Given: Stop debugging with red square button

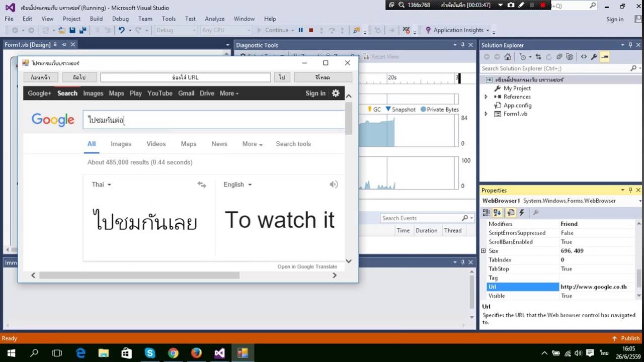Looking at the screenshot, I should pos(311,30).
